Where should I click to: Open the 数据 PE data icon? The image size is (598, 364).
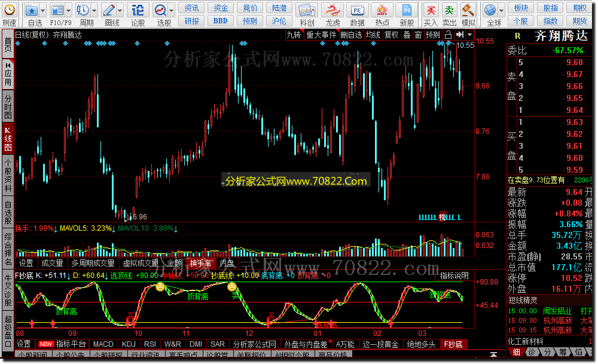[358, 10]
